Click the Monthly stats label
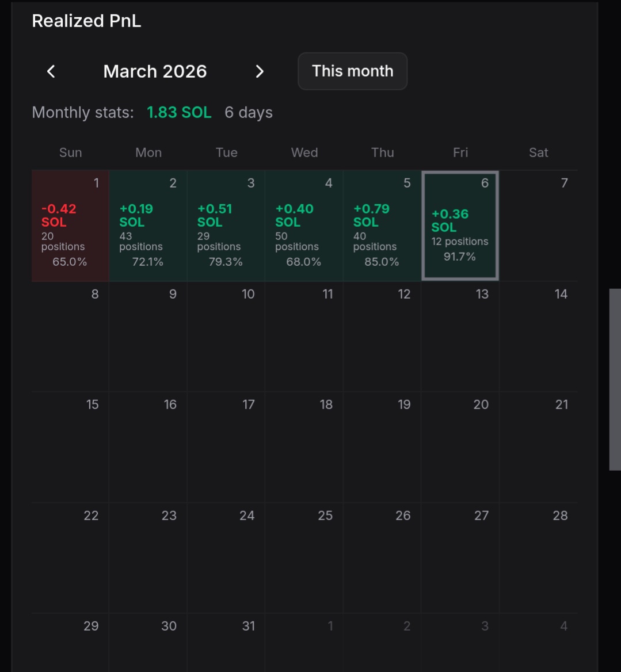 tap(83, 112)
